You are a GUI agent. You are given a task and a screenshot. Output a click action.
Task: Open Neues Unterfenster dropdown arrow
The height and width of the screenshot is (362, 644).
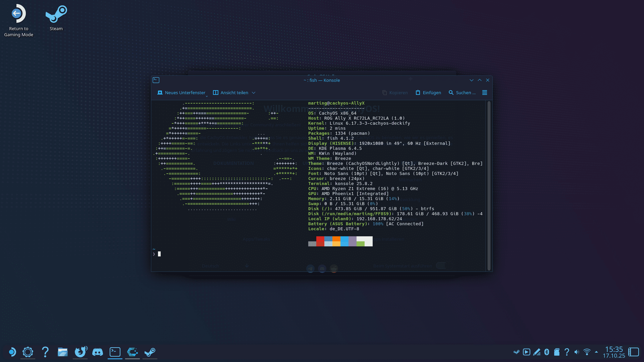coord(207,96)
